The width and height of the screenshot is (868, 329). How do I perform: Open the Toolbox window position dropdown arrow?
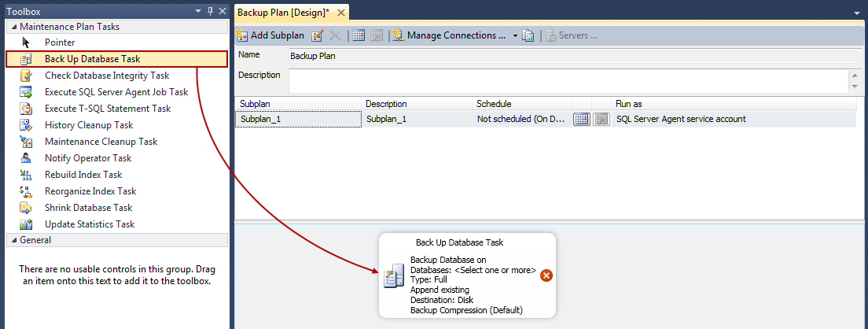click(199, 11)
